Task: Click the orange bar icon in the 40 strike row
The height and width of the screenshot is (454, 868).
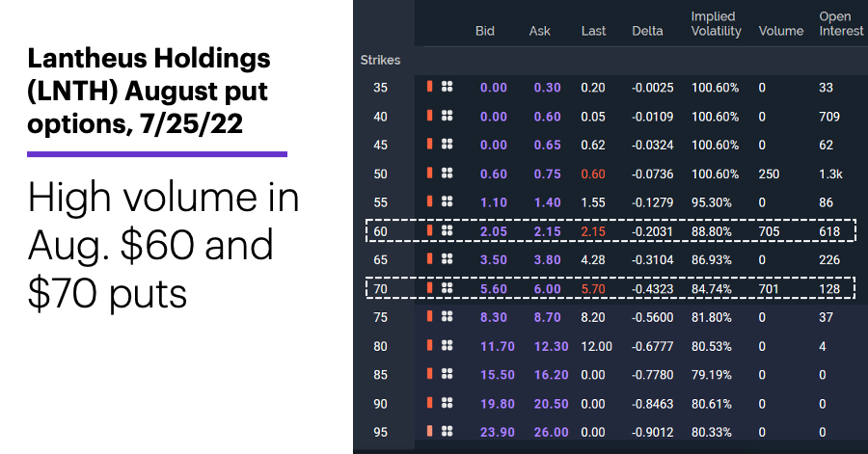Action: click(x=429, y=115)
